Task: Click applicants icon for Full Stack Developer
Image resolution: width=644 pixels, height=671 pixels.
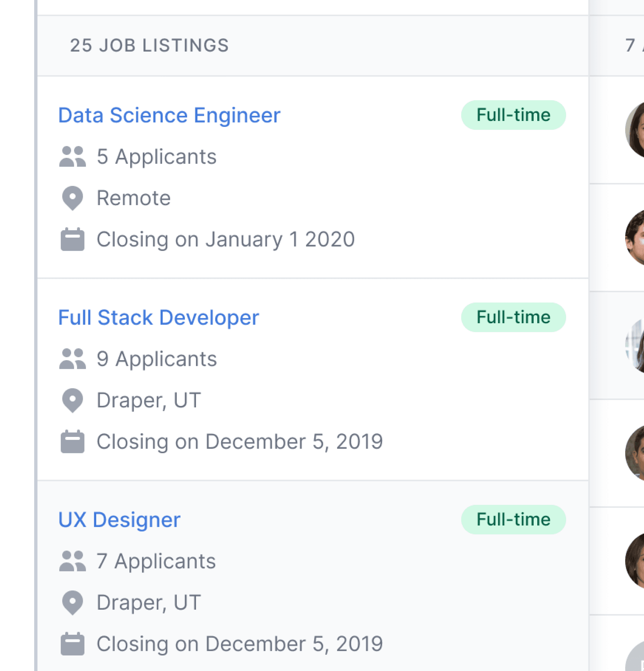Action: coord(72,359)
